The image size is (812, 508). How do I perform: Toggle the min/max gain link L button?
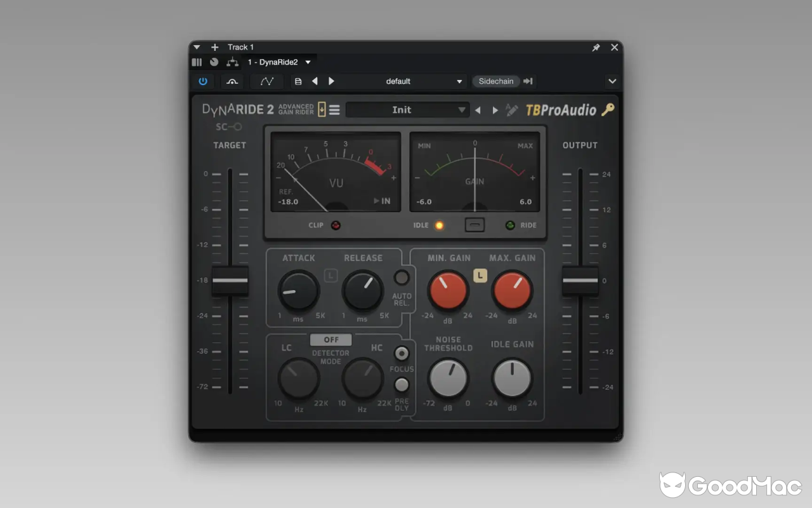[x=480, y=275]
